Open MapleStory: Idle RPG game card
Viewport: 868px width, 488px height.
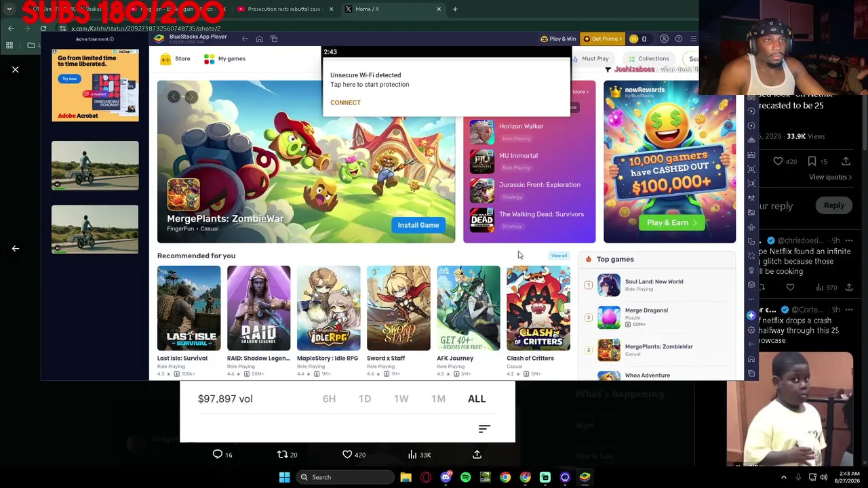(x=328, y=321)
